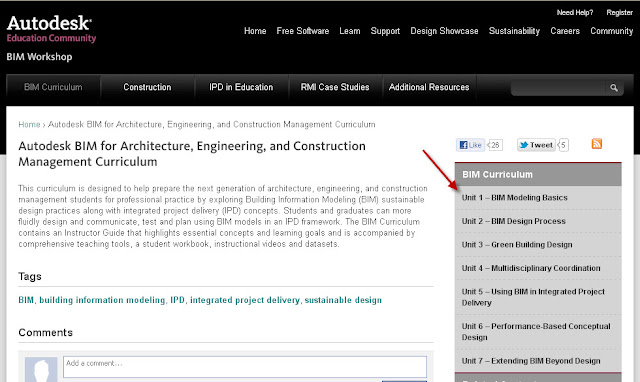Image resolution: width=640 pixels, height=382 pixels.
Task: Click the BIM Curriculum sidebar header
Action: [538, 174]
